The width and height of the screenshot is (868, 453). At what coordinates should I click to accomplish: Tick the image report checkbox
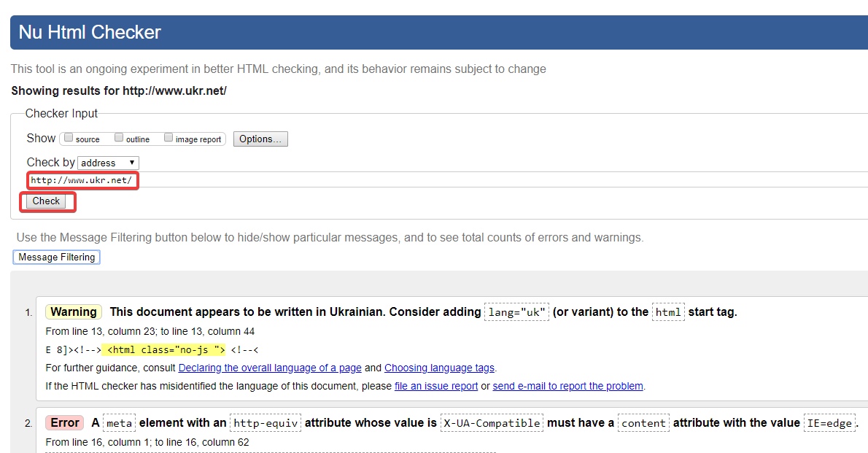(x=168, y=138)
